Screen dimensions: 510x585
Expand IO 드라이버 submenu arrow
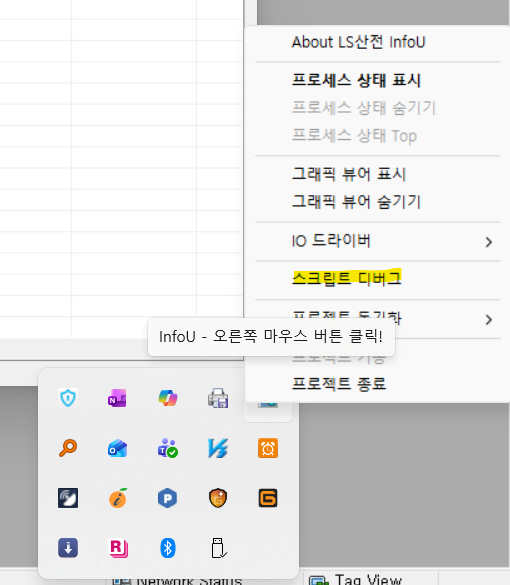489,242
